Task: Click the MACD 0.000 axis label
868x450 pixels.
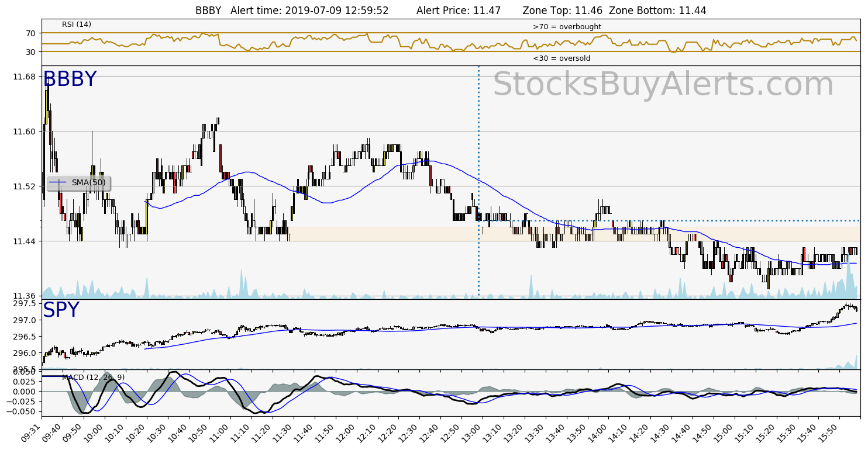Action: [x=23, y=392]
